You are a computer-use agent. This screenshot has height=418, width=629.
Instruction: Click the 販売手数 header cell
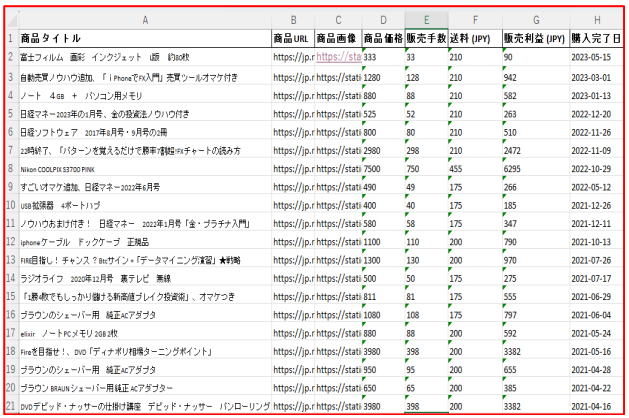click(x=426, y=39)
